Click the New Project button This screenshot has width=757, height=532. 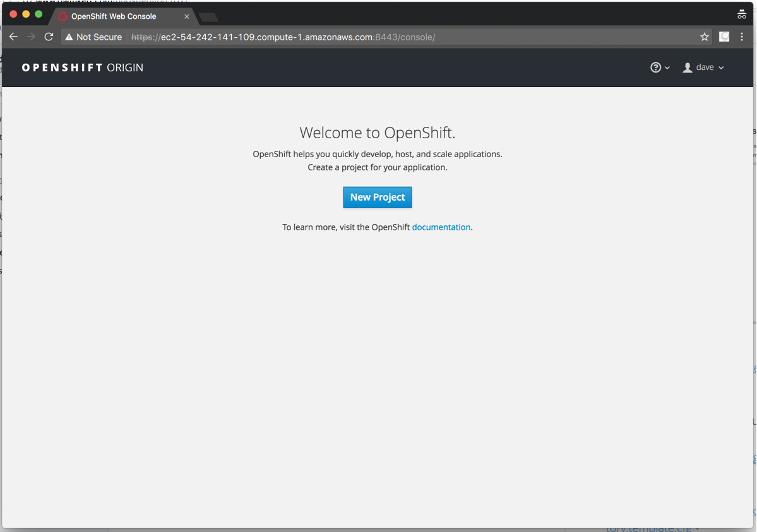(378, 198)
